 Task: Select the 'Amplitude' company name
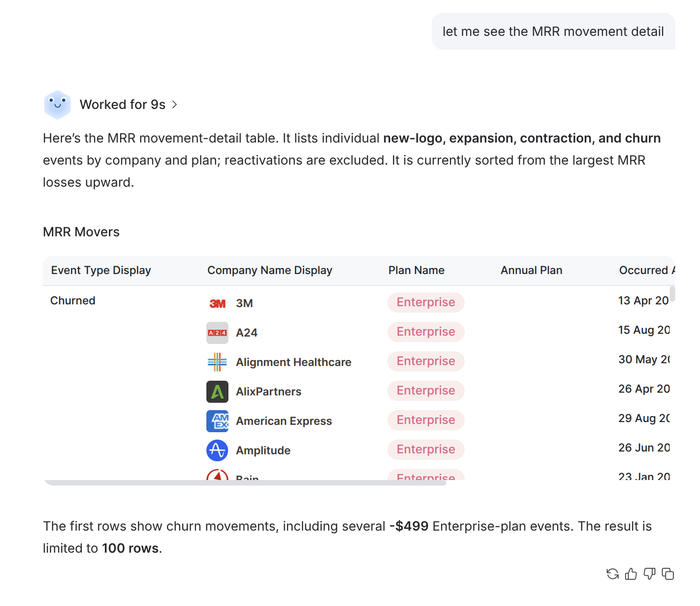[263, 451]
